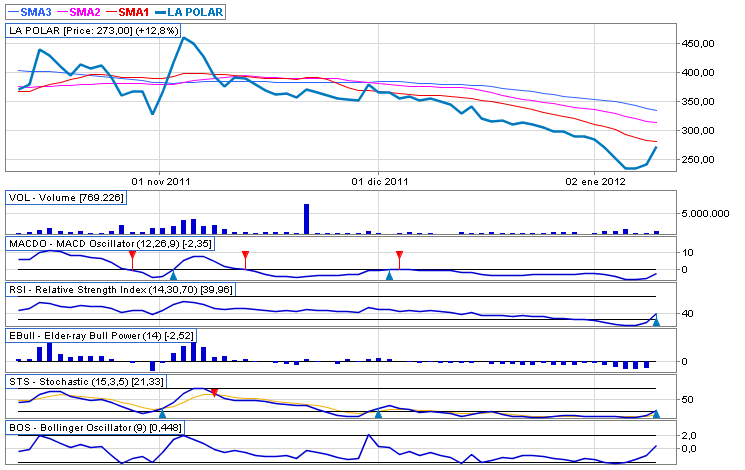The image size is (745, 470).
Task: Click the second red sell marker on MACD panel
Action: (246, 256)
